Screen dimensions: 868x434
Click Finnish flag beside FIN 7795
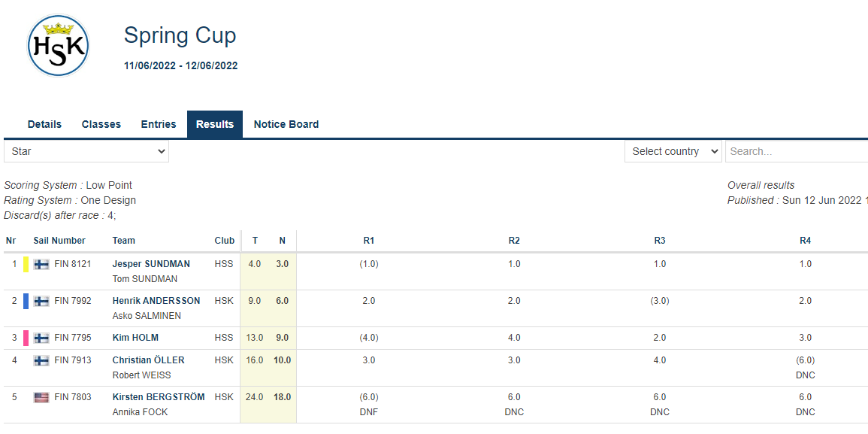[x=41, y=338]
